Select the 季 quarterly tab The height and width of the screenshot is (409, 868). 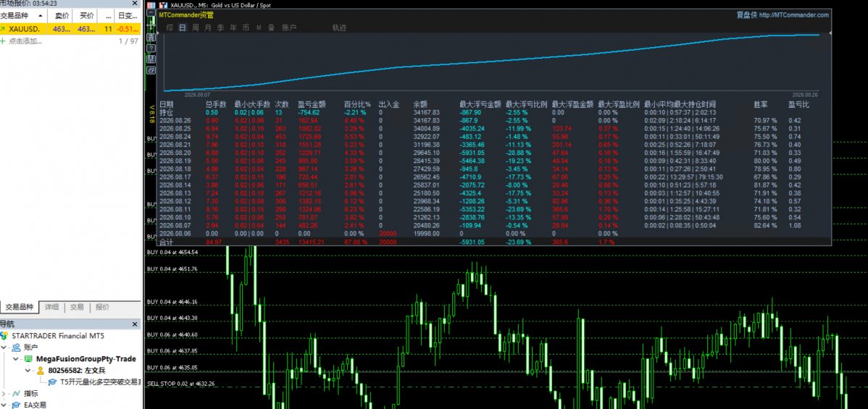tap(220, 27)
